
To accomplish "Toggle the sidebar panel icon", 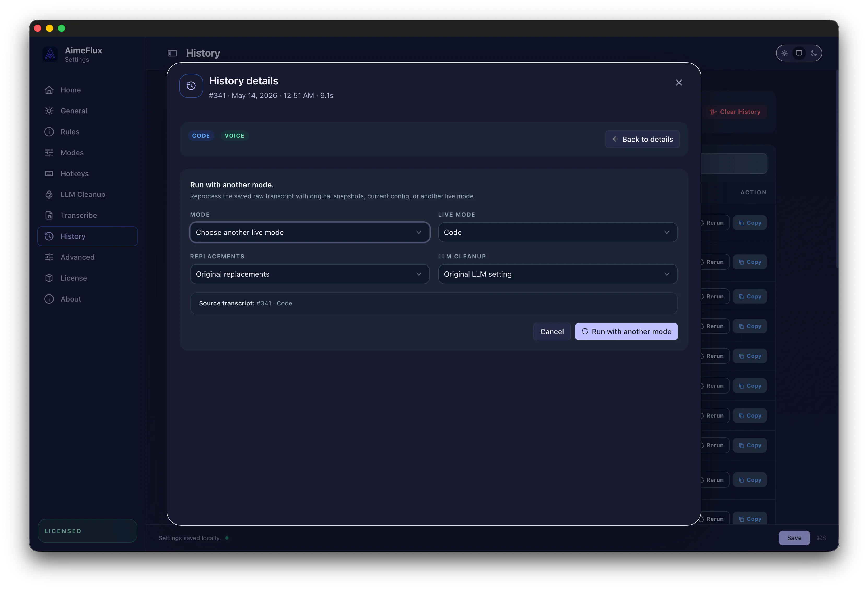I will pos(172,53).
